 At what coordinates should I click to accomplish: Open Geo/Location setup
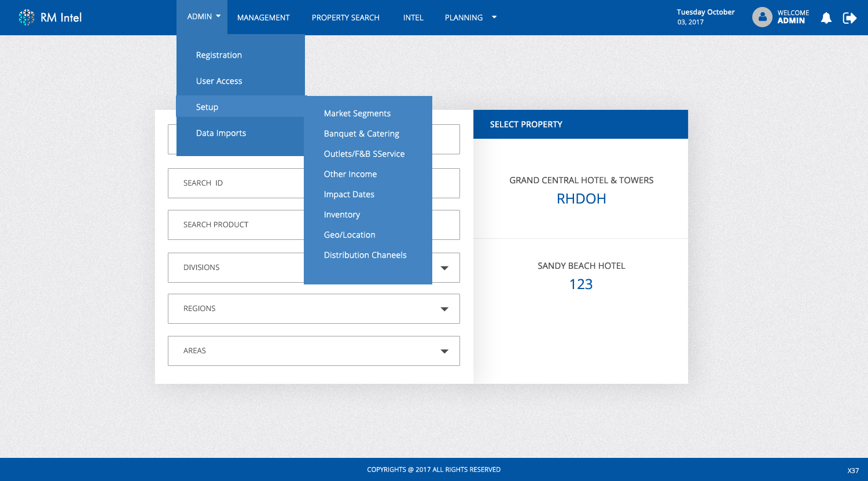(x=350, y=234)
